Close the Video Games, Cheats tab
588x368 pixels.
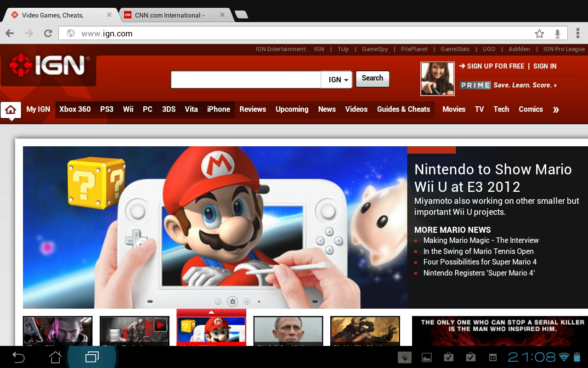(109, 15)
